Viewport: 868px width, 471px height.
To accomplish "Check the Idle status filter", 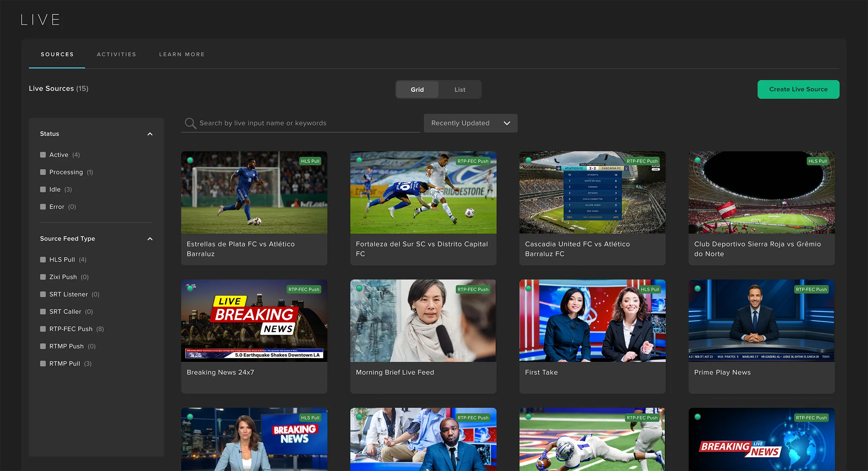I will (43, 189).
